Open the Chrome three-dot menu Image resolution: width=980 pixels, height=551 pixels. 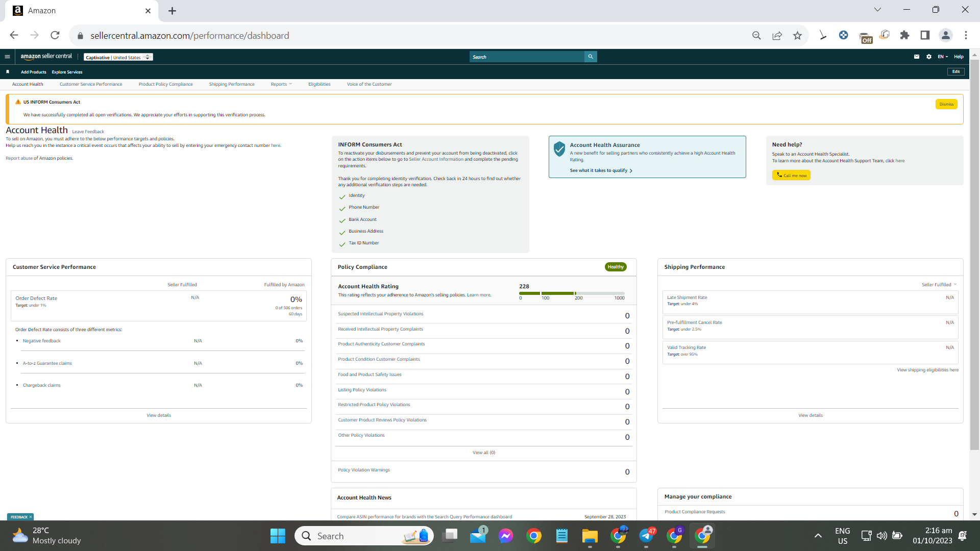[966, 35]
